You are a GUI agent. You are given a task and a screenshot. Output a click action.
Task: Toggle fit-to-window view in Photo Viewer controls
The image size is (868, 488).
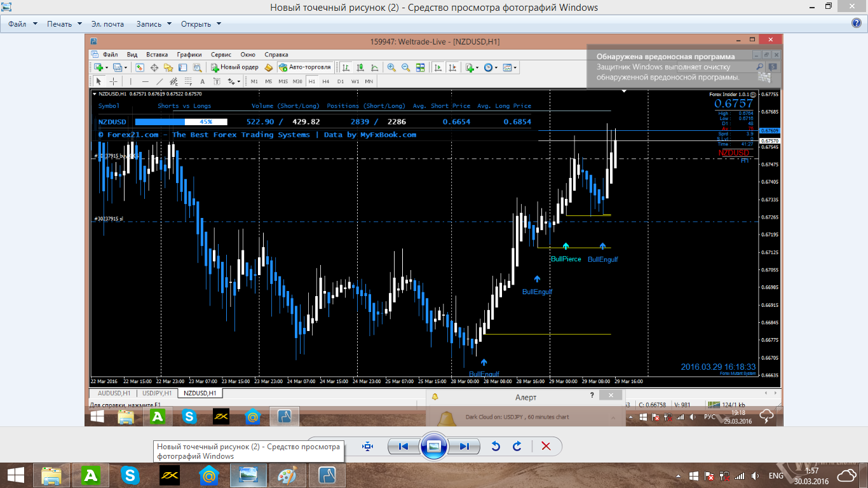(367, 446)
